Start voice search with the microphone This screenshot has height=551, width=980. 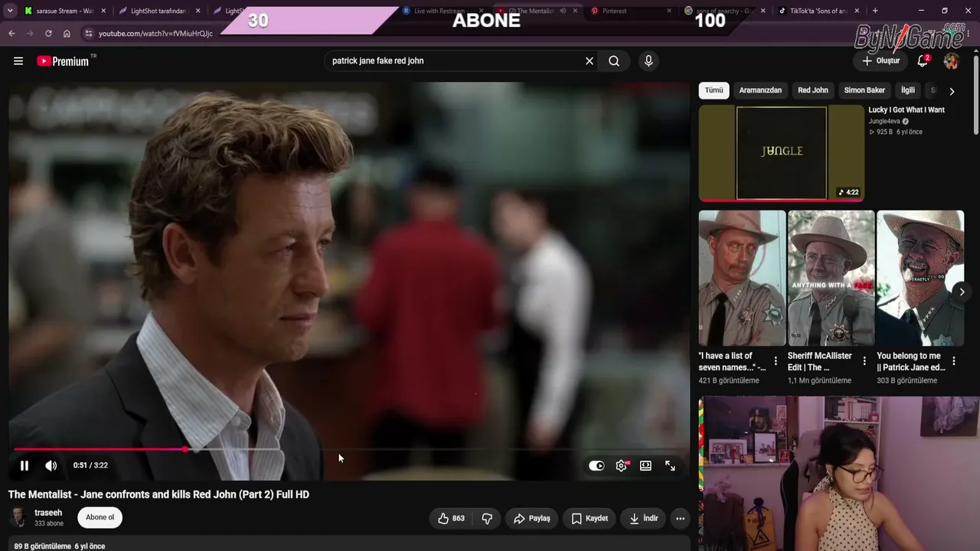coord(648,61)
